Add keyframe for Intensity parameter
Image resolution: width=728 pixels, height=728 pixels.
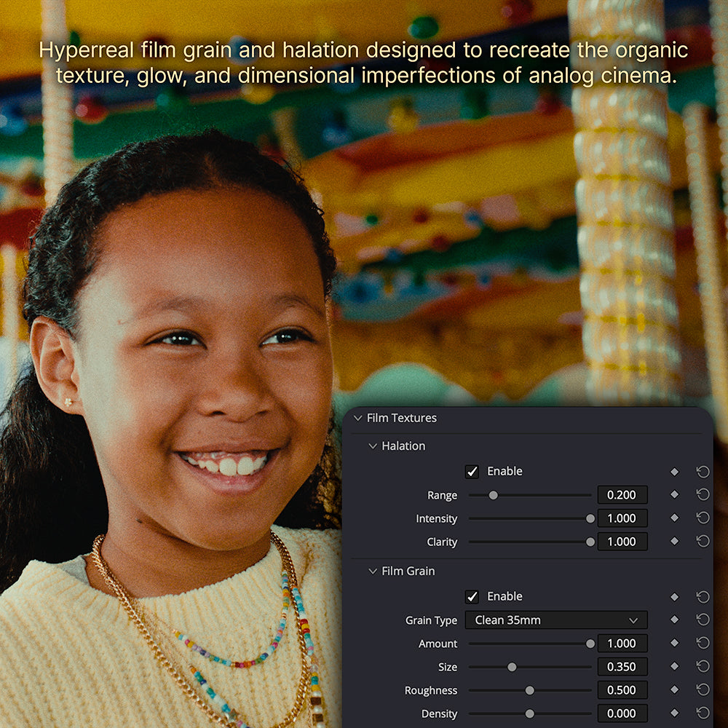click(x=675, y=518)
